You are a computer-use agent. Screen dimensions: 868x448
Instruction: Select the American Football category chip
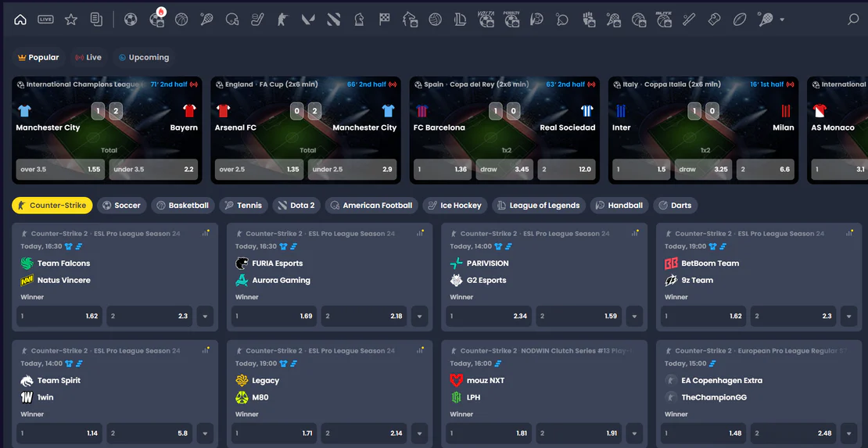[371, 206]
